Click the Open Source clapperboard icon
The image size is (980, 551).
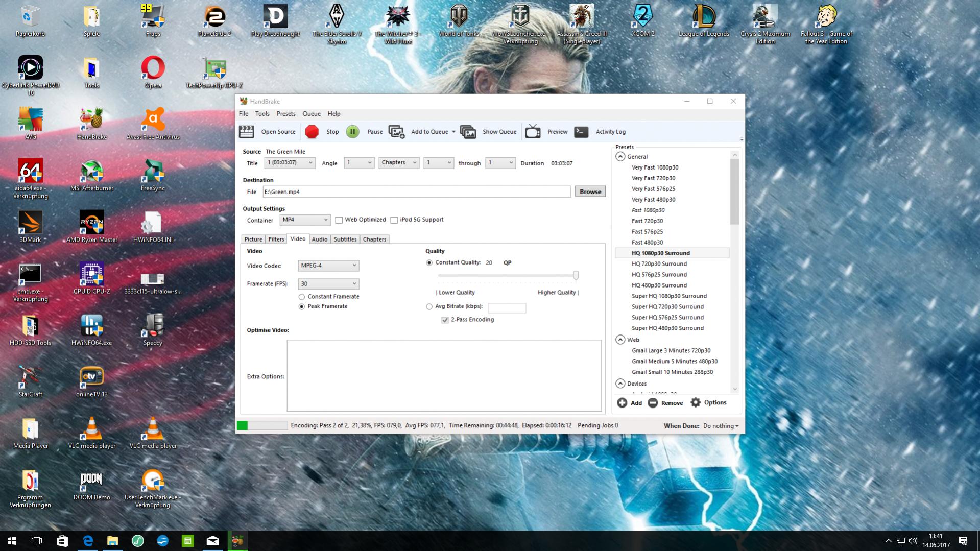pyautogui.click(x=247, y=132)
